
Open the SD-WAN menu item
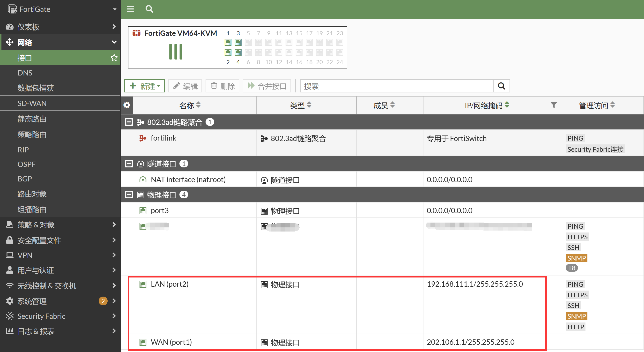coord(32,103)
